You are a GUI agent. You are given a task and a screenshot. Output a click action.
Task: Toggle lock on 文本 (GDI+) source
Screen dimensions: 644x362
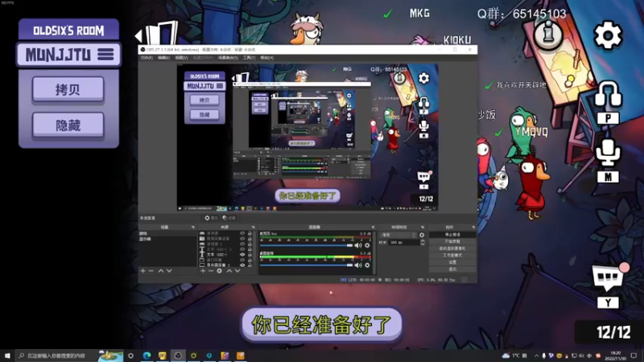[250, 254]
